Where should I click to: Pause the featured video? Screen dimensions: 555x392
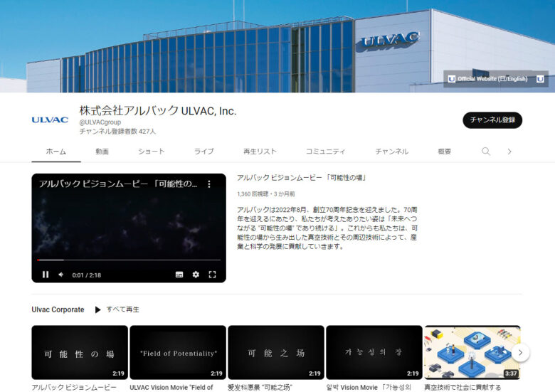click(46, 275)
